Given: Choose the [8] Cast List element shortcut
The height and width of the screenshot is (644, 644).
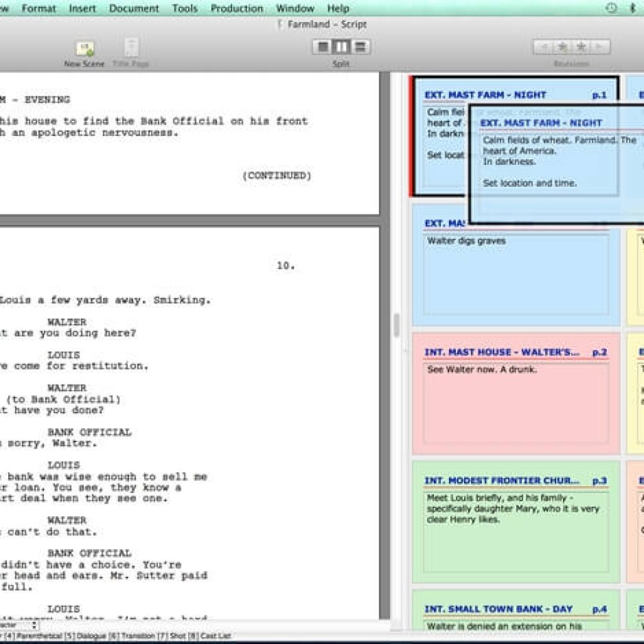Looking at the screenshot, I should 209,636.
